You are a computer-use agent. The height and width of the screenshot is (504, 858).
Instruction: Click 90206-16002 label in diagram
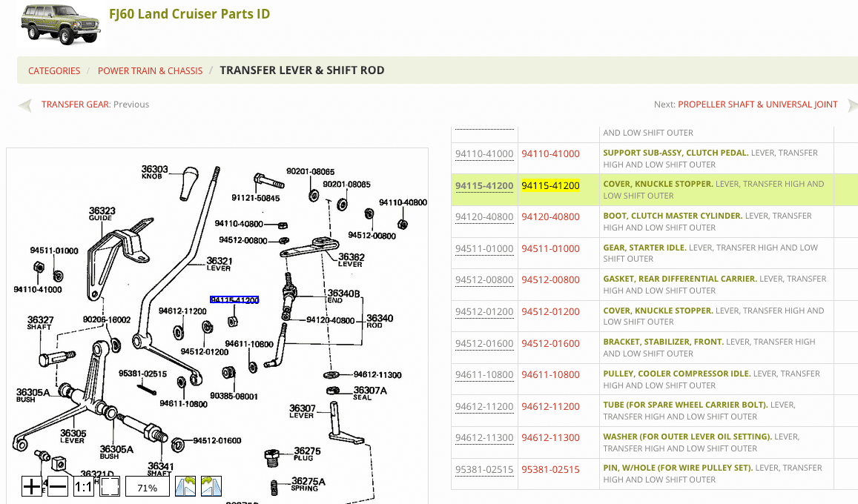click(107, 319)
